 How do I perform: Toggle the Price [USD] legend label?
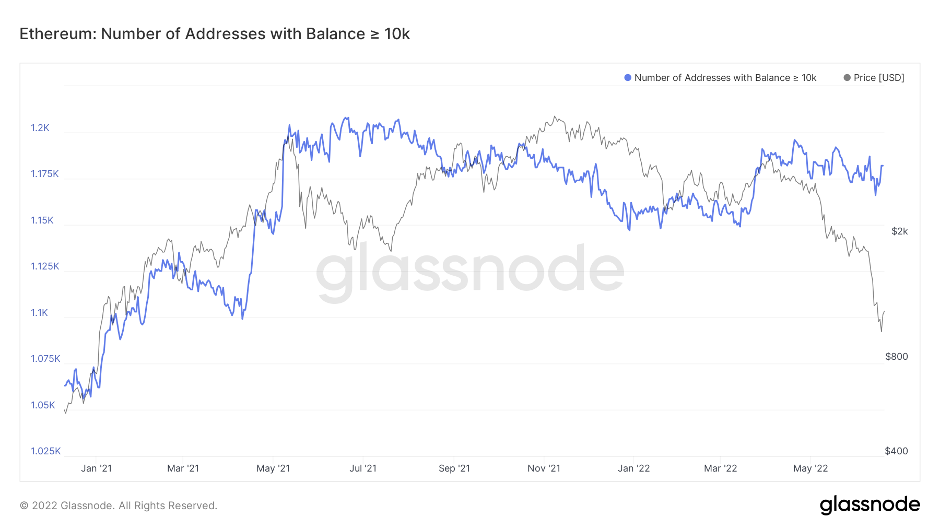[x=880, y=78]
